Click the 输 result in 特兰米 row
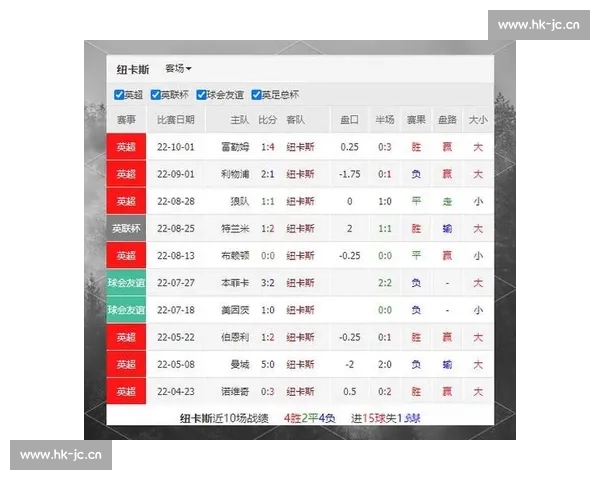Viewport: 600px width, 480px height. (x=447, y=229)
